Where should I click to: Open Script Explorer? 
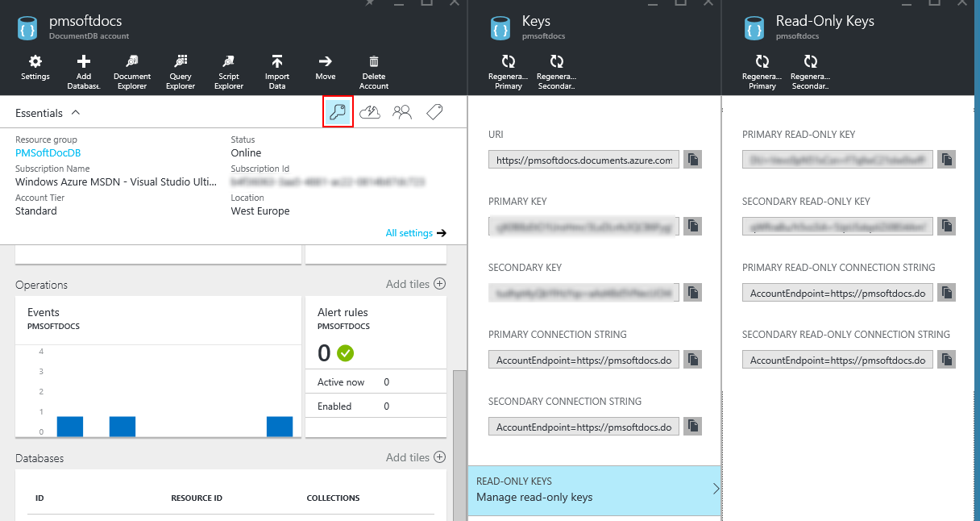click(x=229, y=68)
